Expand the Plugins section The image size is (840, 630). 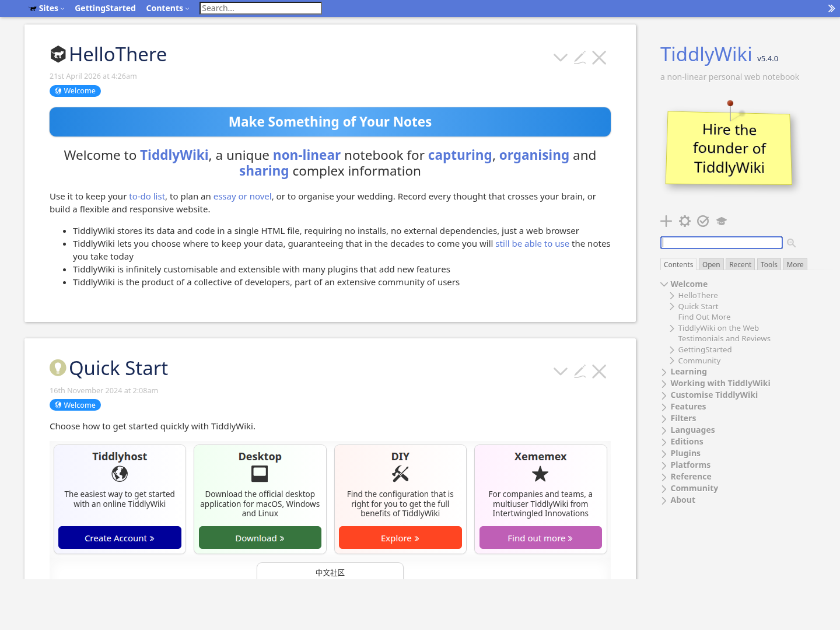664,453
